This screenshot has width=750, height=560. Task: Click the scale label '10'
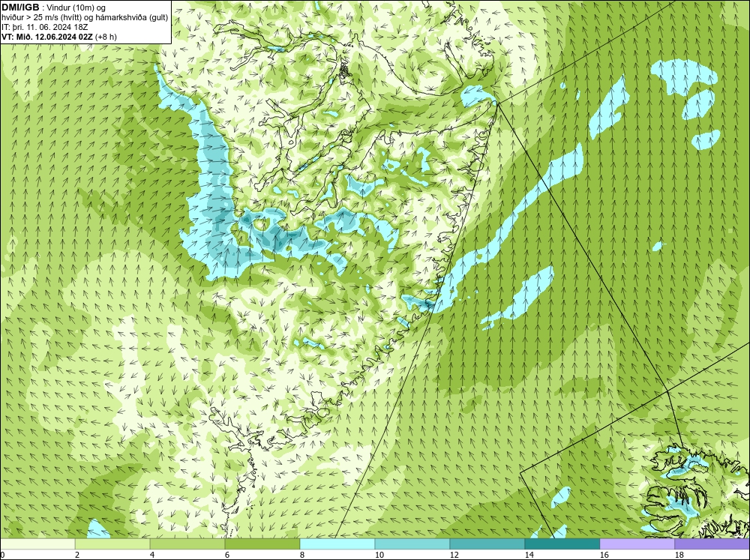click(x=379, y=555)
